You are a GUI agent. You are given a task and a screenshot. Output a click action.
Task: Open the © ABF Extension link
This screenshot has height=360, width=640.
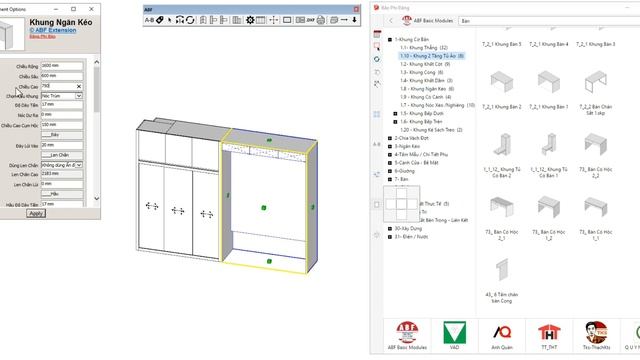pyautogui.click(x=53, y=30)
